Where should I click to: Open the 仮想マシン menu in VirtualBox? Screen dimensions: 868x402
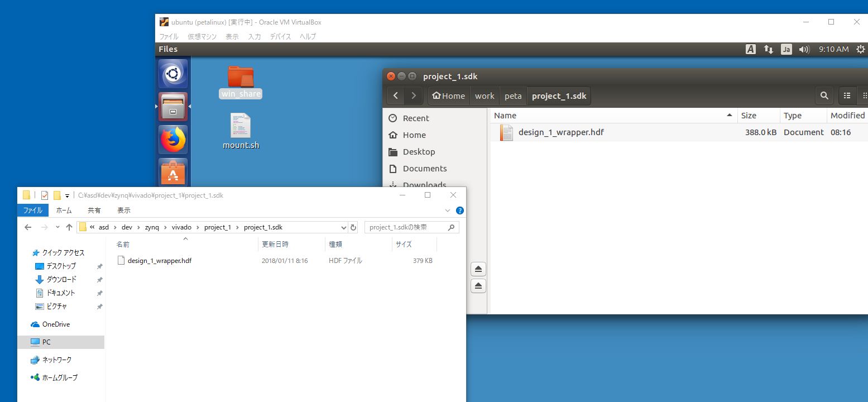pyautogui.click(x=202, y=36)
